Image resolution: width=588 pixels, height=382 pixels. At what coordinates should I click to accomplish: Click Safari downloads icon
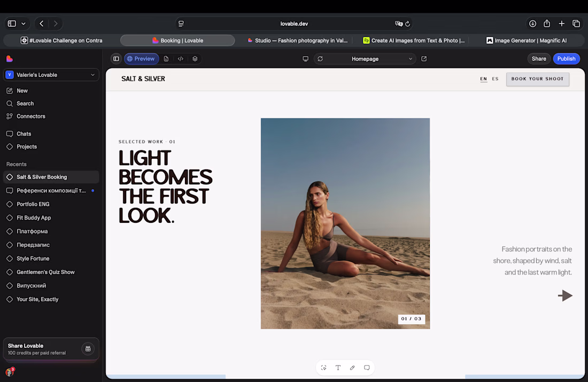[x=532, y=24]
